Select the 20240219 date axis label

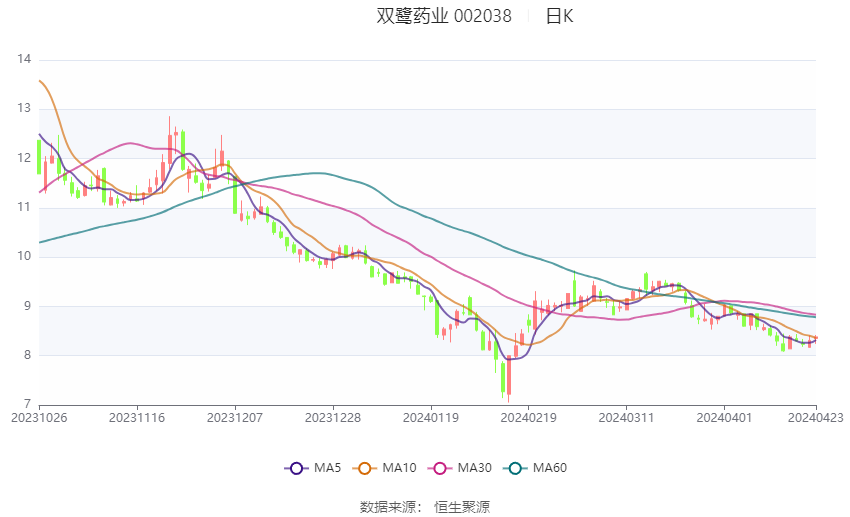point(528,418)
